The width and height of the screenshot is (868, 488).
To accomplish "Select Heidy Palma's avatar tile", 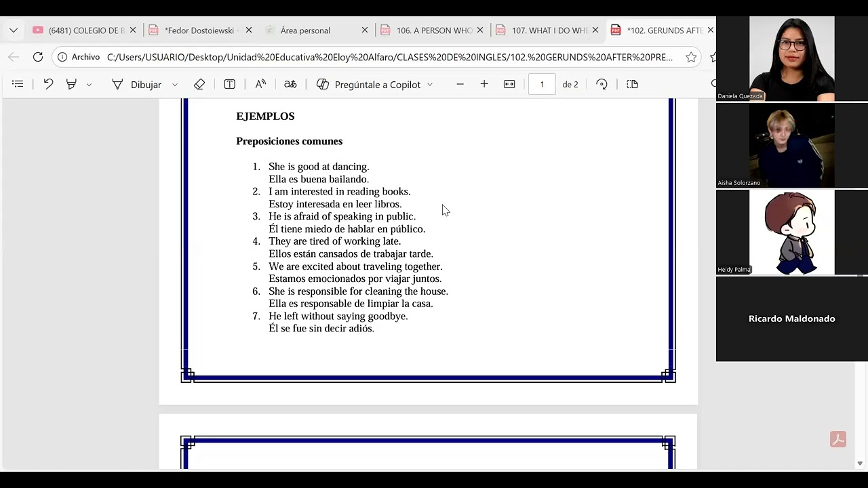I will coord(792,232).
